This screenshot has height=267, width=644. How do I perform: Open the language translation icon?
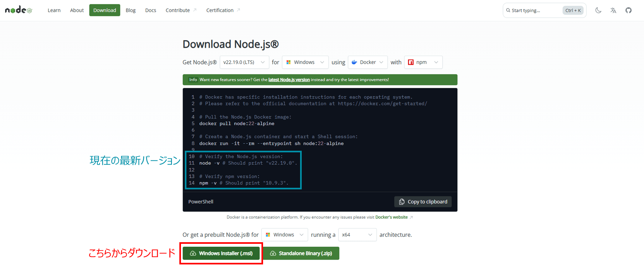coord(613,10)
